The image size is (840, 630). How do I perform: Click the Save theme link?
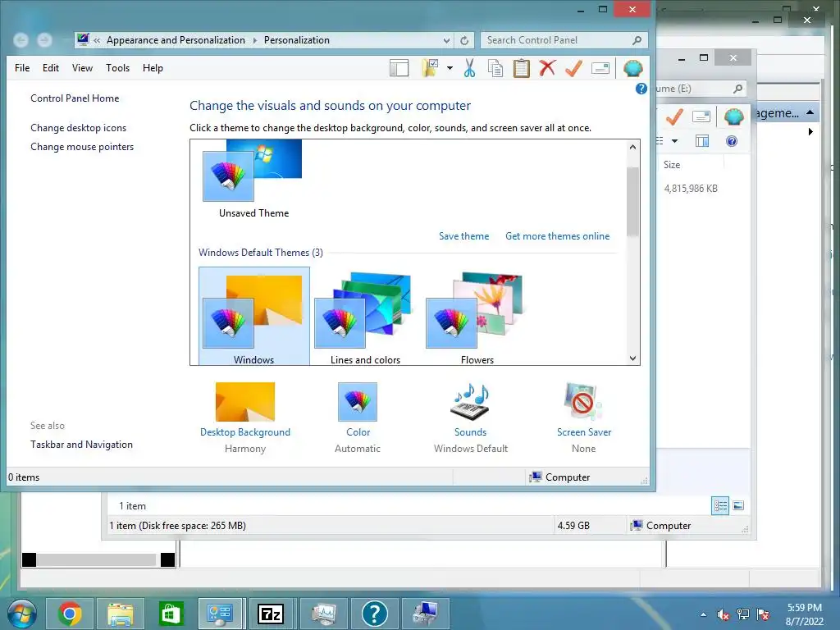click(464, 236)
